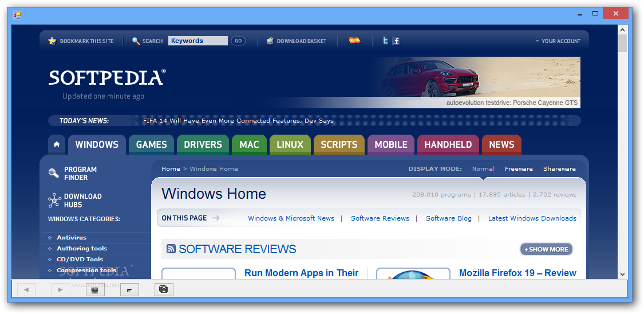Image resolution: width=644 pixels, height=314 pixels.
Task: Click the "Windows Home" breadcrumb text
Action: click(x=214, y=169)
